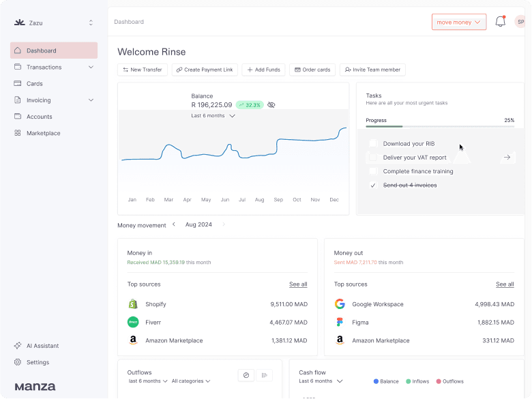
Task: Click Amazon logo under Money in
Action: click(x=133, y=340)
